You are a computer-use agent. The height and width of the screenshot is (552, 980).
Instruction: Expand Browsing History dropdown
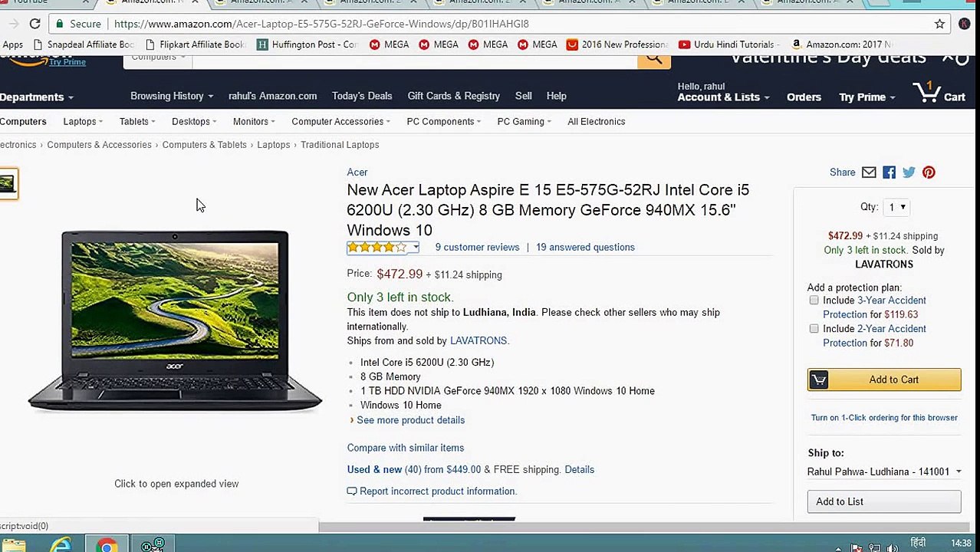pyautogui.click(x=172, y=96)
